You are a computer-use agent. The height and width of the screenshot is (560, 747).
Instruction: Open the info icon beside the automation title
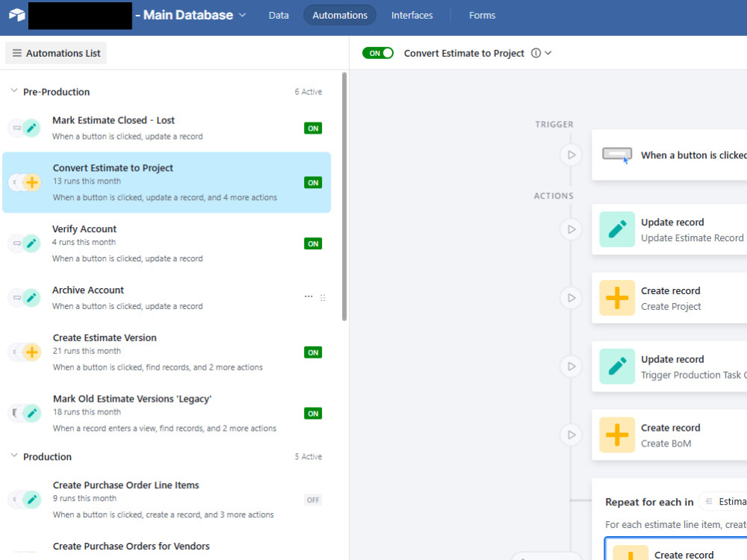pyautogui.click(x=536, y=53)
